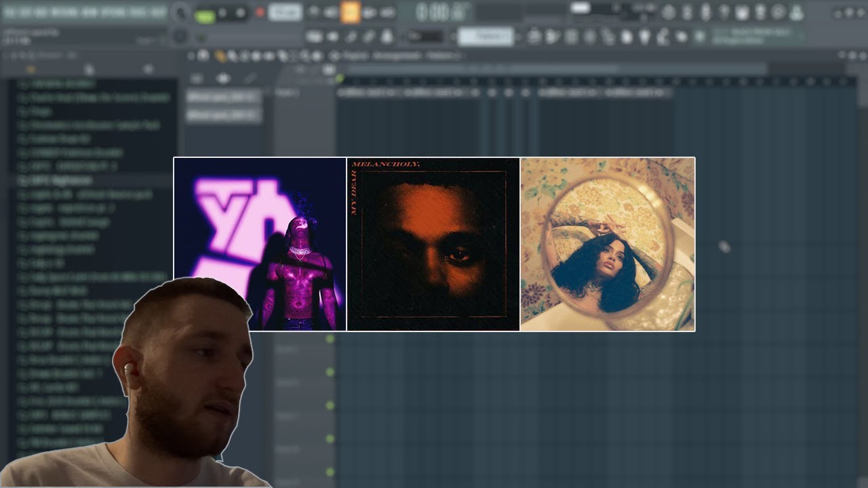This screenshot has width=868, height=488.
Task: Open the playlist options arrow menu
Action: click(x=192, y=56)
